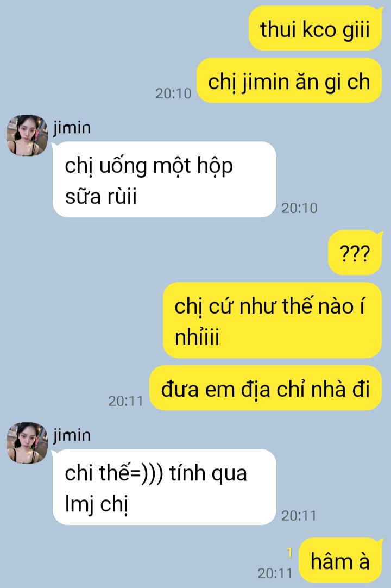
Task: Open jimin's avatar beside 'chi thế=)))' message
Action: click(x=27, y=442)
